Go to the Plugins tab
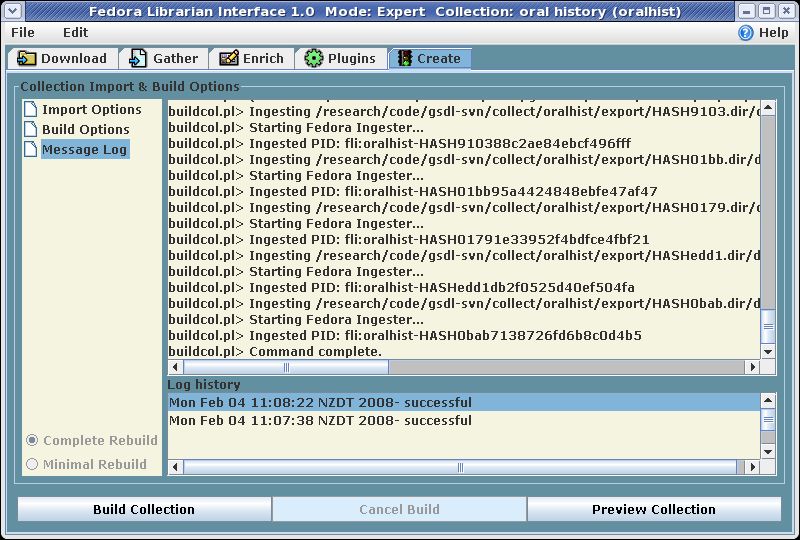This screenshot has width=800, height=540. (x=340, y=59)
